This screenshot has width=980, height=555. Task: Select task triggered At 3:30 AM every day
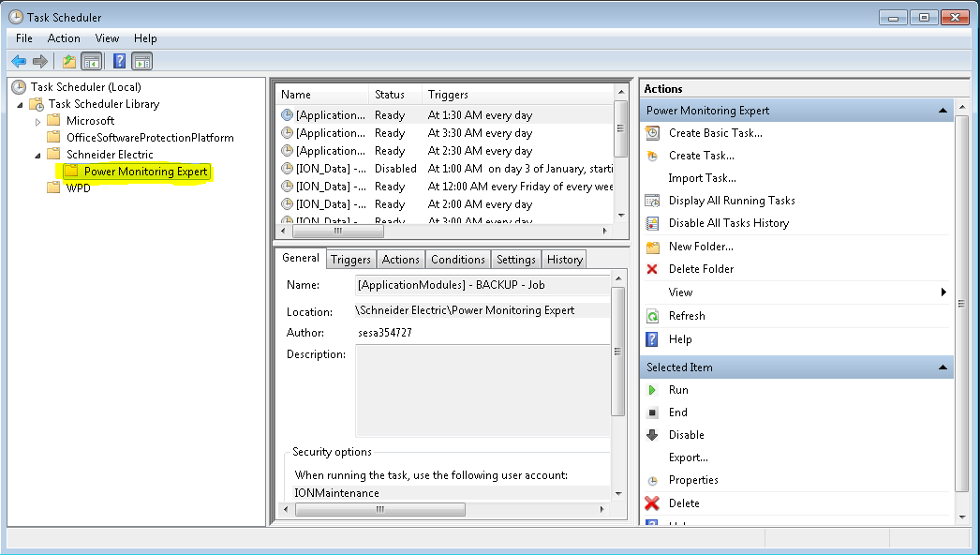point(445,133)
